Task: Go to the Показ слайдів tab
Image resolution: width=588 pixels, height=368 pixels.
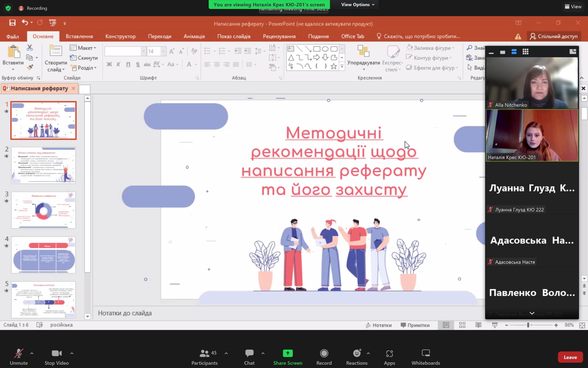Action: pyautogui.click(x=234, y=36)
